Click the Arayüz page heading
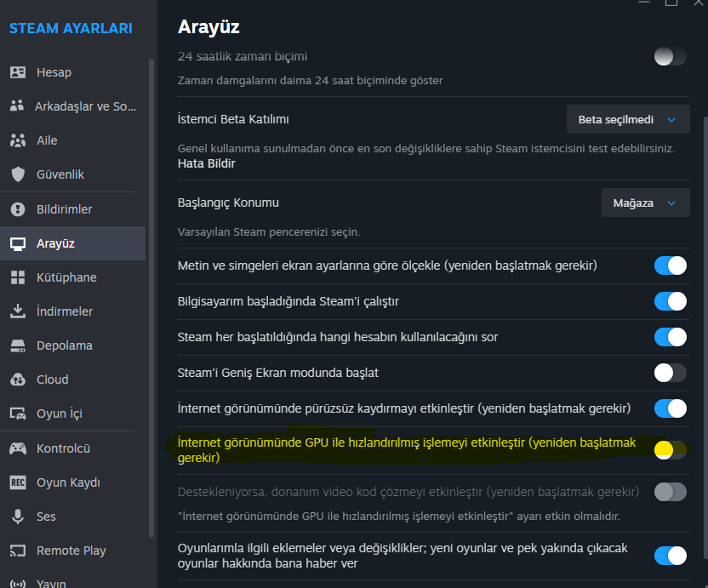This screenshot has width=708, height=588. pyautogui.click(x=208, y=26)
